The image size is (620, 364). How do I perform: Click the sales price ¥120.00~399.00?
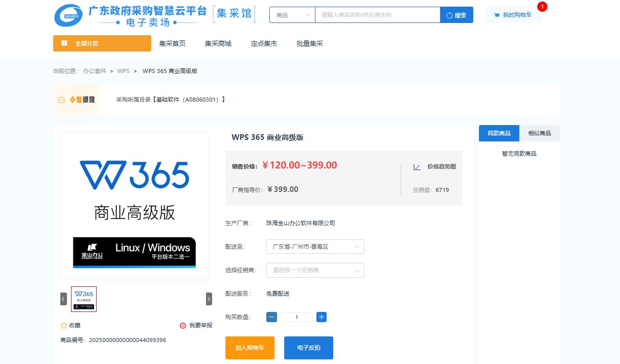click(300, 165)
